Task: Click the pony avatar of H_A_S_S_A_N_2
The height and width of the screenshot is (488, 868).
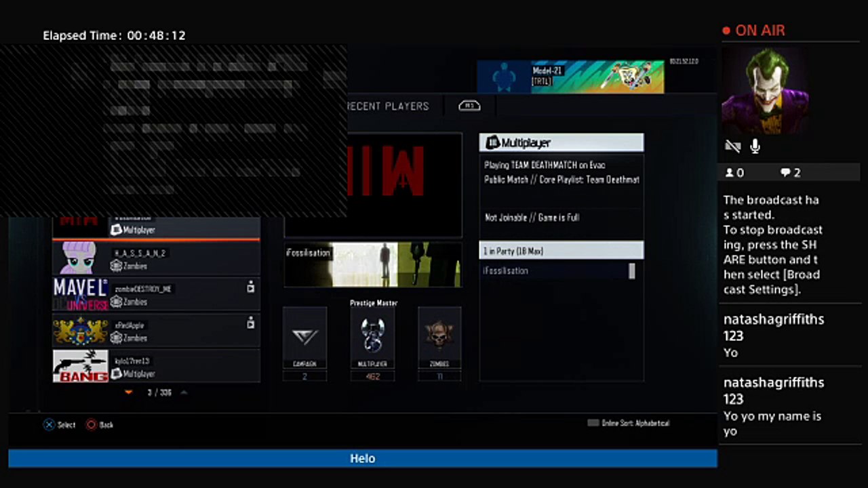Action: point(81,258)
